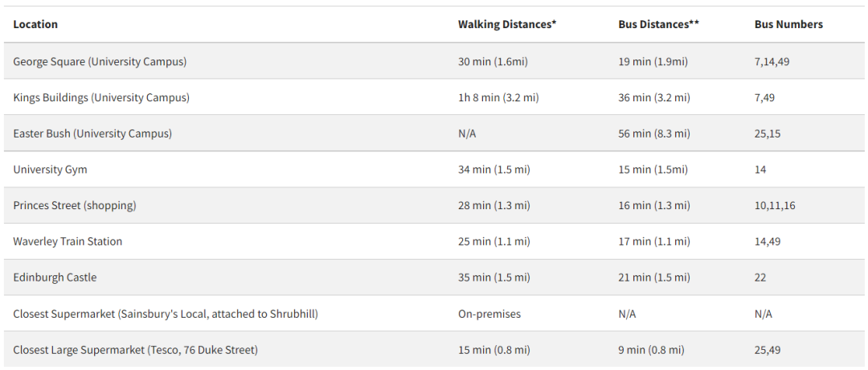
Task: Click the 30 min (1.6mi) walking distance
Action: pyautogui.click(x=493, y=61)
